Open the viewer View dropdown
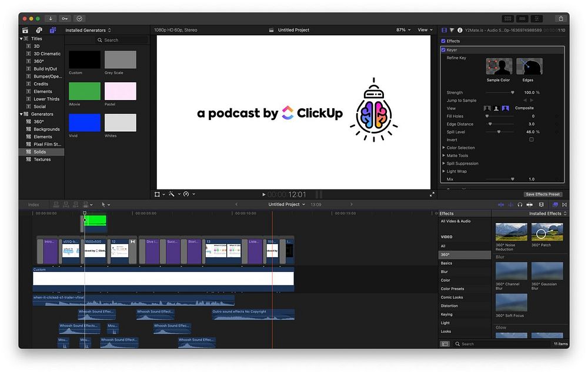This screenshot has width=588, height=373. [425, 30]
